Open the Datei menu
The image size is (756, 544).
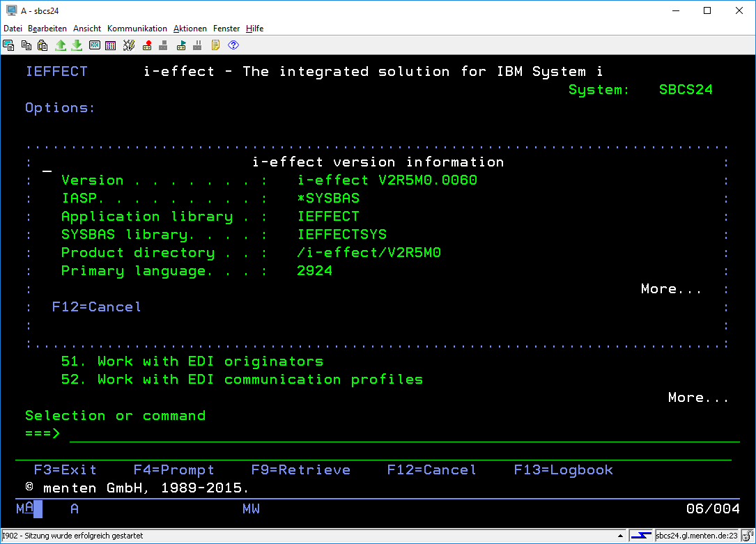(x=13, y=29)
